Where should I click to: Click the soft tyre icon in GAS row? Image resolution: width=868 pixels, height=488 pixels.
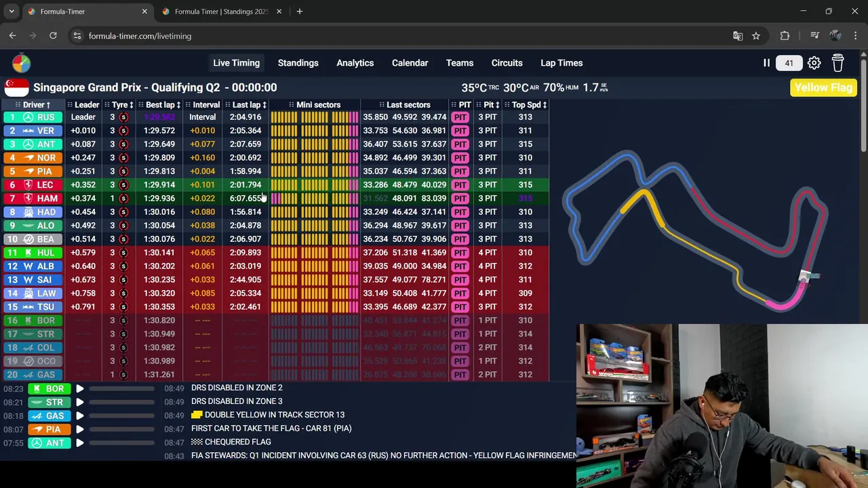pyautogui.click(x=123, y=375)
